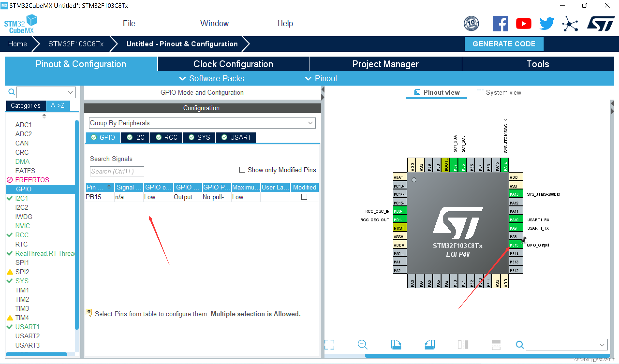Select the PB15 row in GPIO table

point(202,197)
